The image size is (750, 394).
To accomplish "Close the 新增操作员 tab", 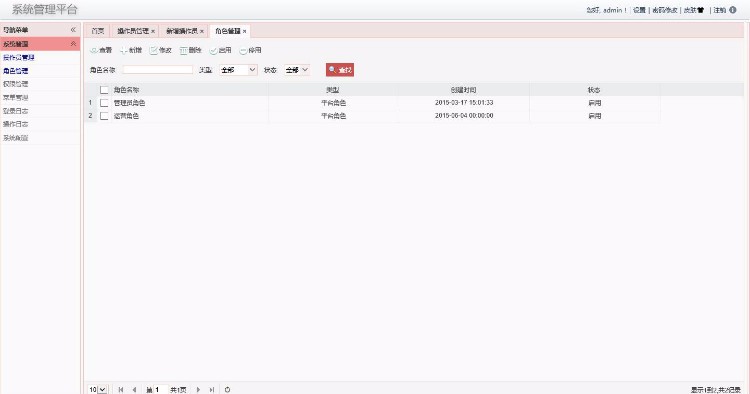I will coord(202,32).
